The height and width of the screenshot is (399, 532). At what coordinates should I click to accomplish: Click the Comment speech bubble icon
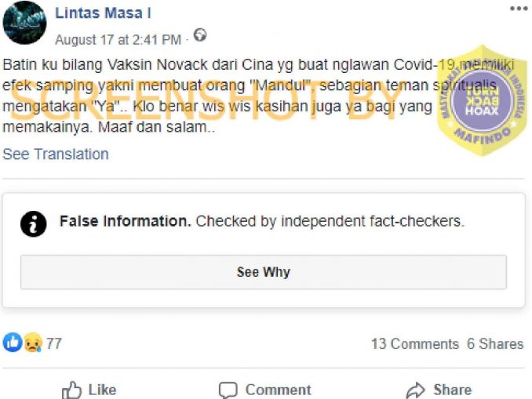[228, 390]
